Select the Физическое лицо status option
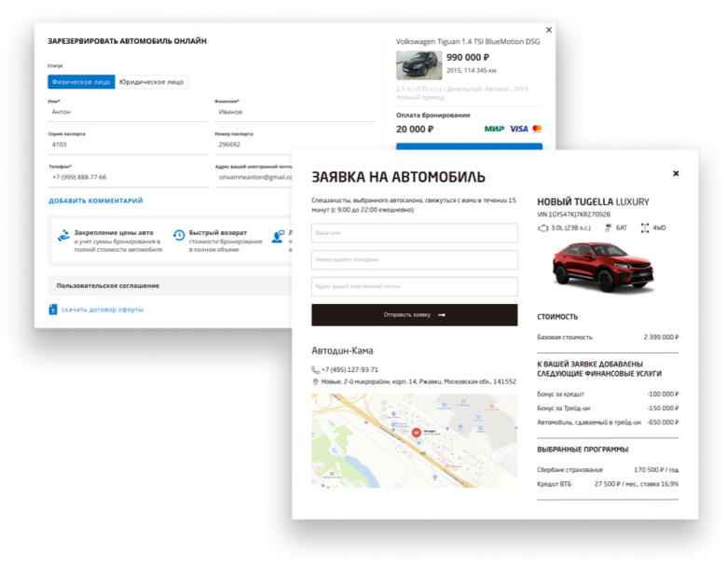728x567 pixels. pyautogui.click(x=81, y=82)
